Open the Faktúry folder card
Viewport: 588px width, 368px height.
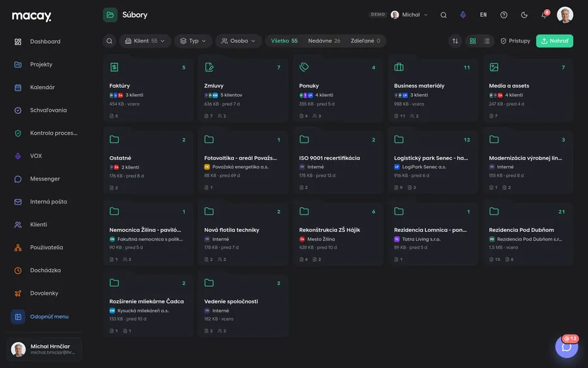148,90
